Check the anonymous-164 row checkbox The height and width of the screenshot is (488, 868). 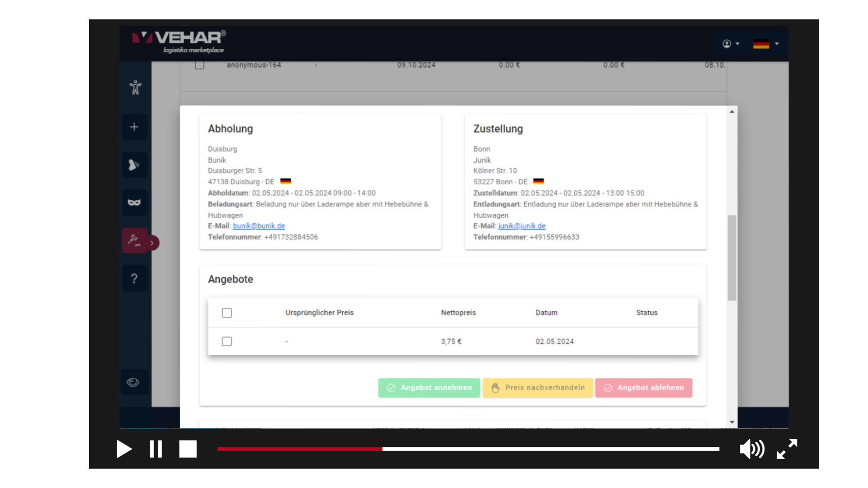[200, 65]
